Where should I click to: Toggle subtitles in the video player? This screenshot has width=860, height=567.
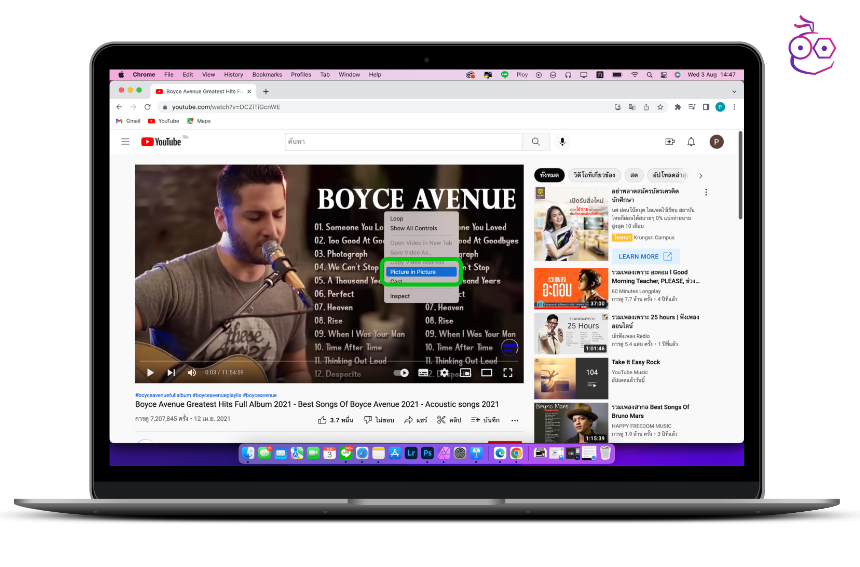tap(423, 373)
